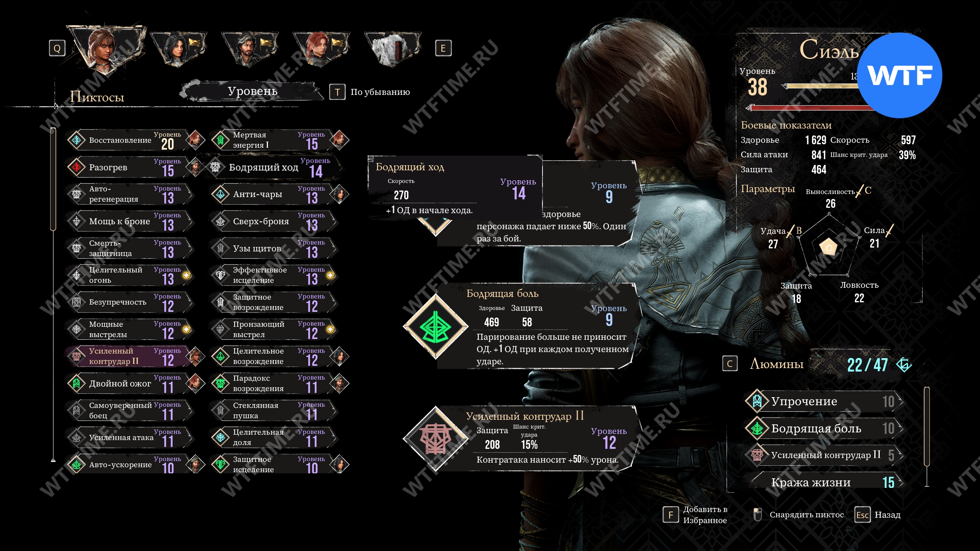Select the Разогрев red diamond icon

[77, 167]
